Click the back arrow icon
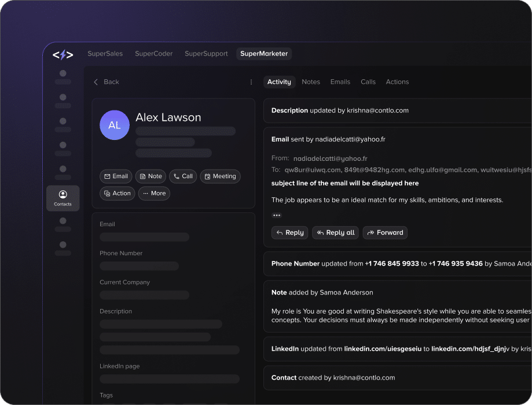This screenshot has height=405, width=532. (x=96, y=82)
